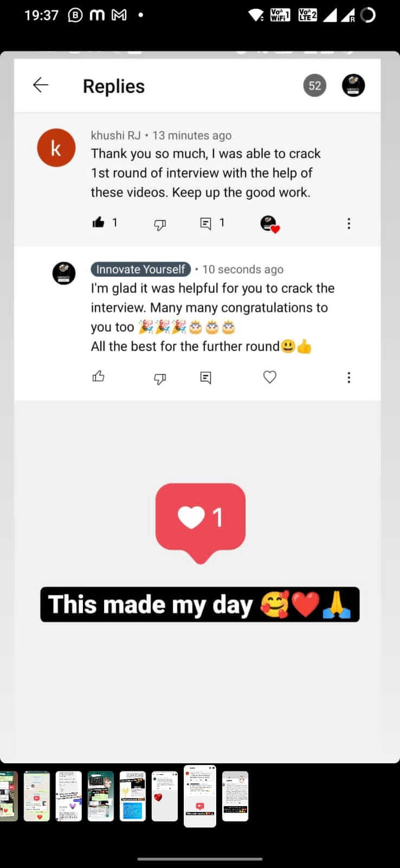Open more options for Innovate Yourself reply
400x868 pixels.
(349, 377)
